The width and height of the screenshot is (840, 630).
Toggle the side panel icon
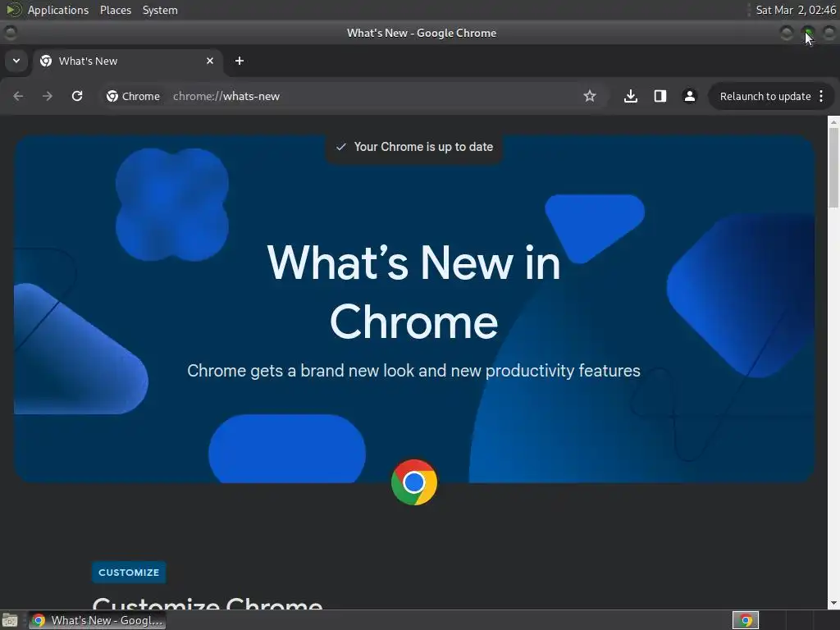(x=660, y=96)
